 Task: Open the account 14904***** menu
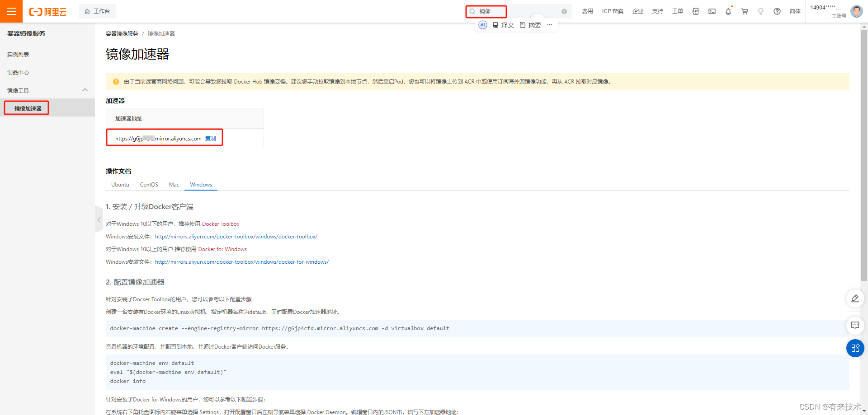[827, 11]
